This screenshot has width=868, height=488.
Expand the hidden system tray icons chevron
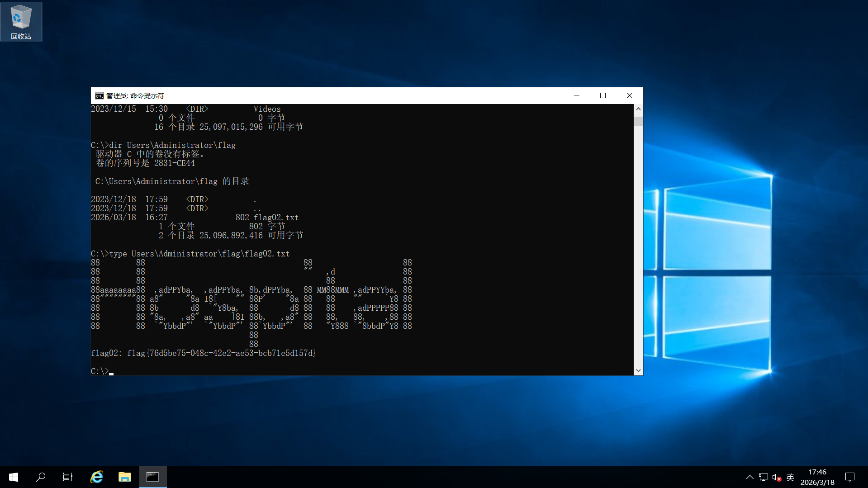(x=749, y=477)
